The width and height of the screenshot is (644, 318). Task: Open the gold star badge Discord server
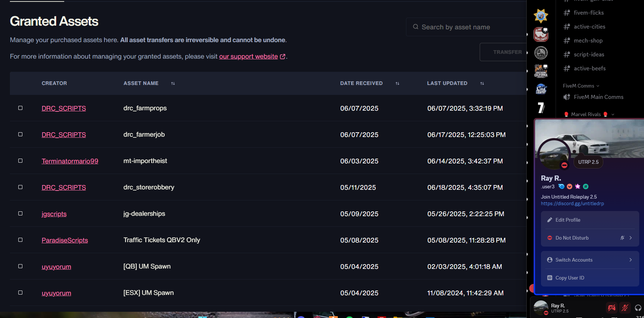pyautogui.click(x=541, y=16)
